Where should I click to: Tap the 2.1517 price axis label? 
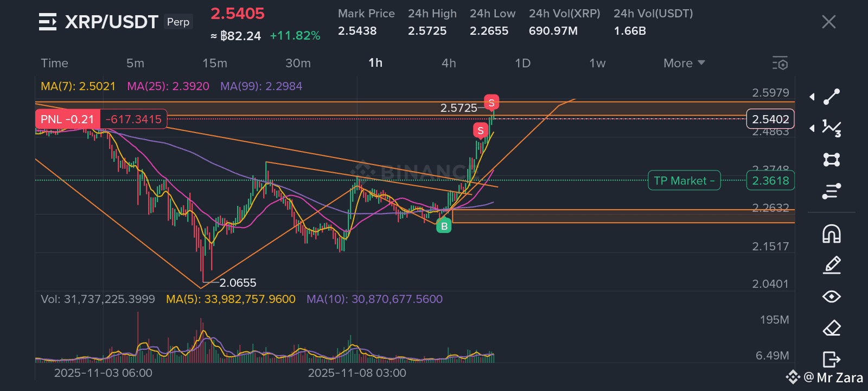(770, 247)
